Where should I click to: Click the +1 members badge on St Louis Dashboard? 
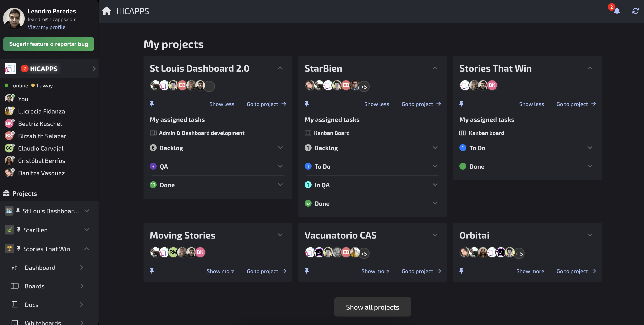[209, 86]
